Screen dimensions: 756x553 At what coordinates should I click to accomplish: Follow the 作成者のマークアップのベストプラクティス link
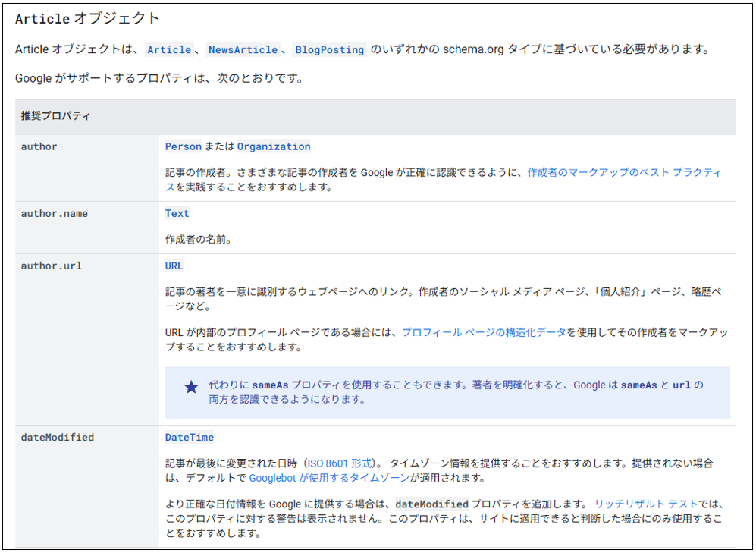[623, 172]
